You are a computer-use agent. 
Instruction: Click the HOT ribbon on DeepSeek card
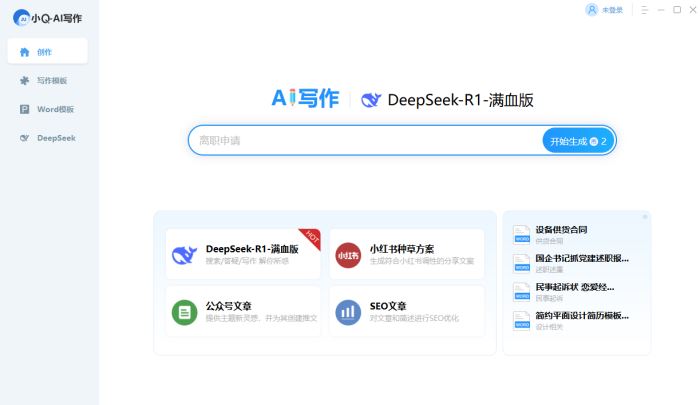click(311, 238)
